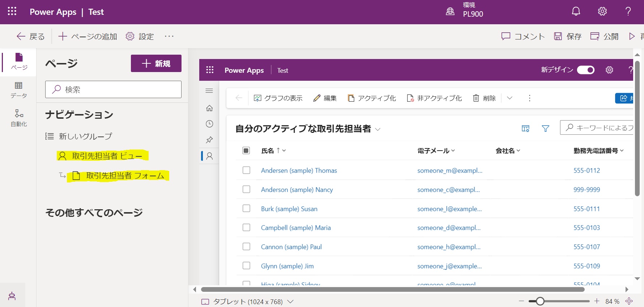Screen dimensions: 644x307
Task: Click 編集 in the command bar
Action: click(x=325, y=98)
